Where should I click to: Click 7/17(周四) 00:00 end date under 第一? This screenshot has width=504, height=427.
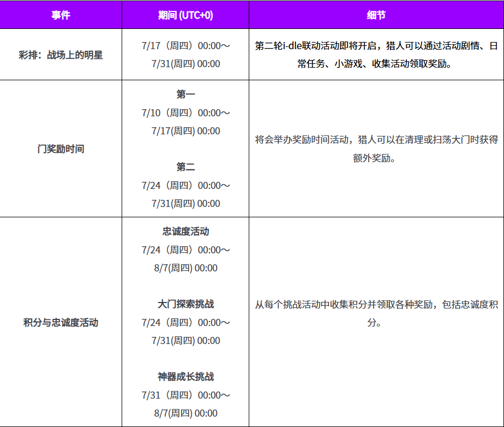pyautogui.click(x=185, y=131)
